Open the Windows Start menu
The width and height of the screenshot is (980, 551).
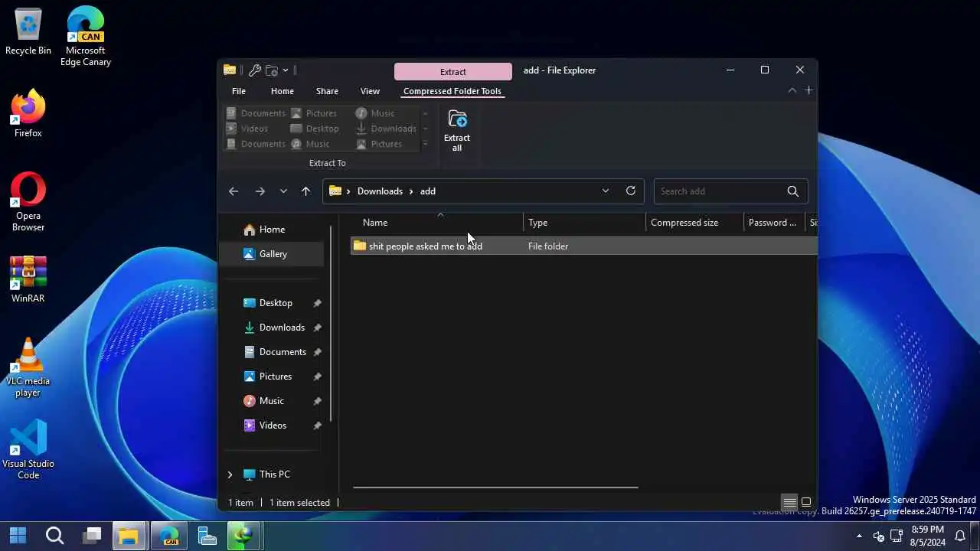click(18, 536)
